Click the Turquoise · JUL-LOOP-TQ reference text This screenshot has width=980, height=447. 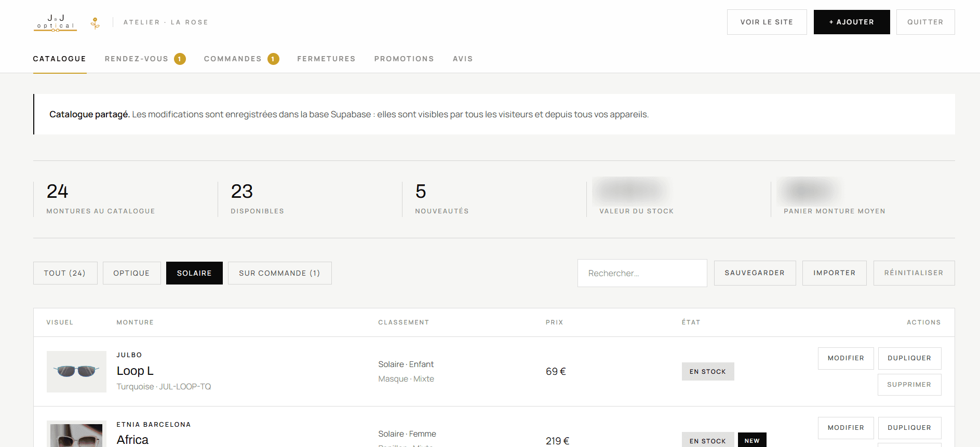click(164, 387)
